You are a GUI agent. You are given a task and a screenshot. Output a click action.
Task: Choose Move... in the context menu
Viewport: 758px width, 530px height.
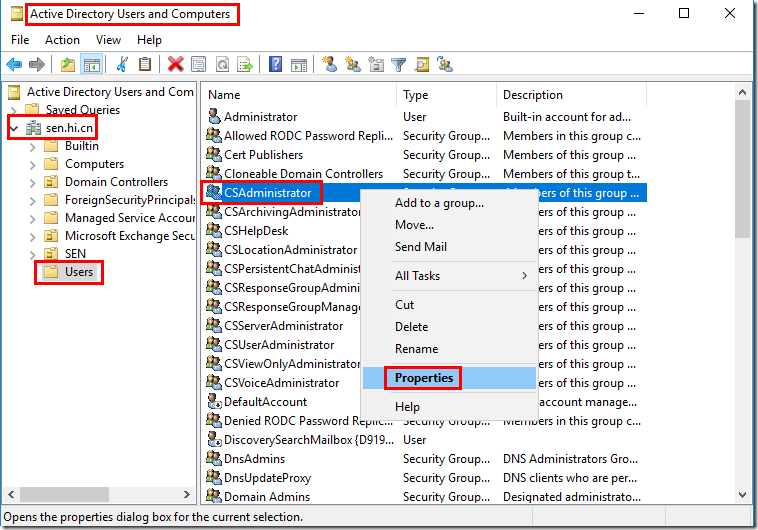click(449, 225)
